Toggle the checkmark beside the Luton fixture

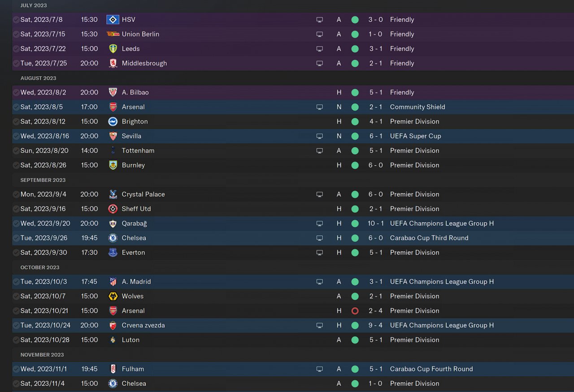[x=16, y=340]
